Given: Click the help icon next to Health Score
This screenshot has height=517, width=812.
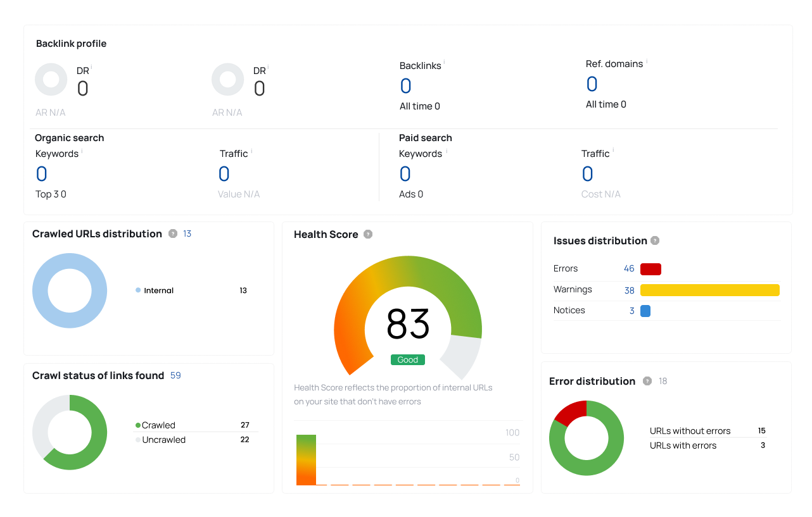Looking at the screenshot, I should click(x=368, y=234).
